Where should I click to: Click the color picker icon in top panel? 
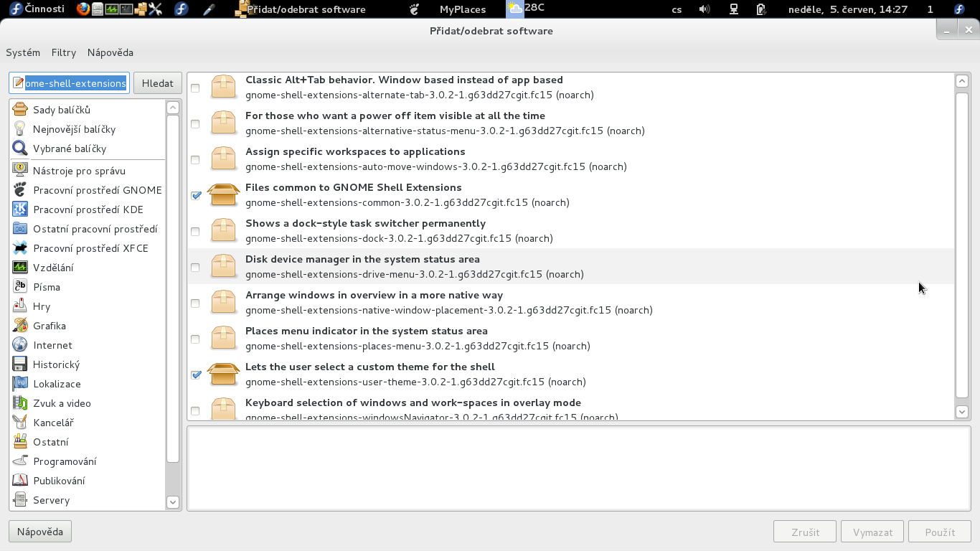pyautogui.click(x=209, y=9)
